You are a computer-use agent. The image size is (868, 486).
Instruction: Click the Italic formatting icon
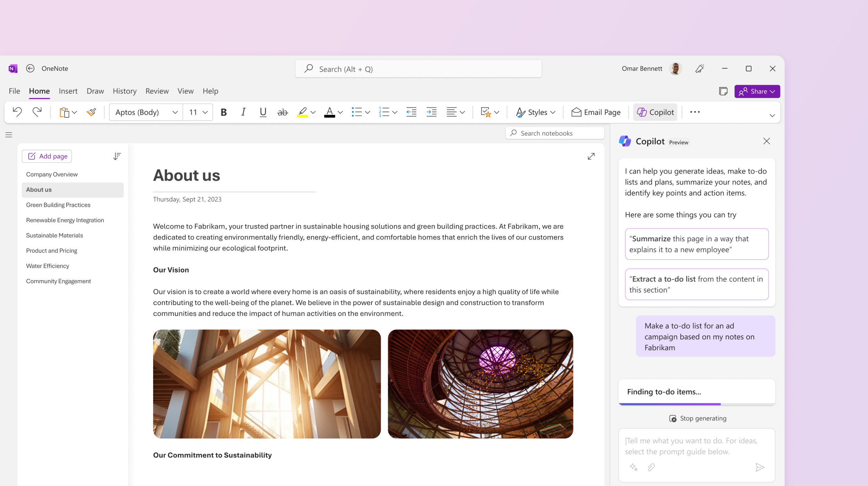click(243, 112)
